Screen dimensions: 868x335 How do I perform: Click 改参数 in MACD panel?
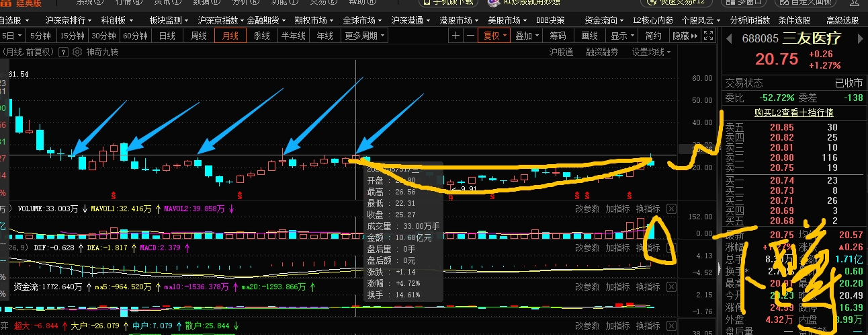coord(587,248)
